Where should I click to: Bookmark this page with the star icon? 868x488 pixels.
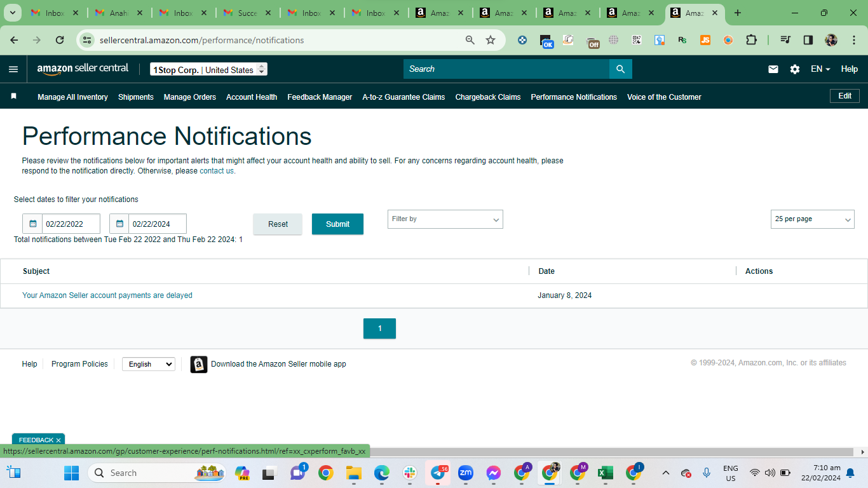click(x=491, y=40)
